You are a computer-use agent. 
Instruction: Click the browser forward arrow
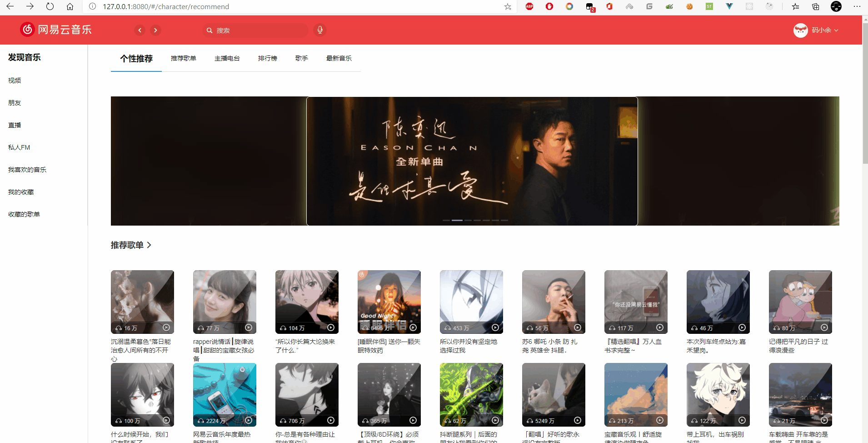pyautogui.click(x=30, y=6)
